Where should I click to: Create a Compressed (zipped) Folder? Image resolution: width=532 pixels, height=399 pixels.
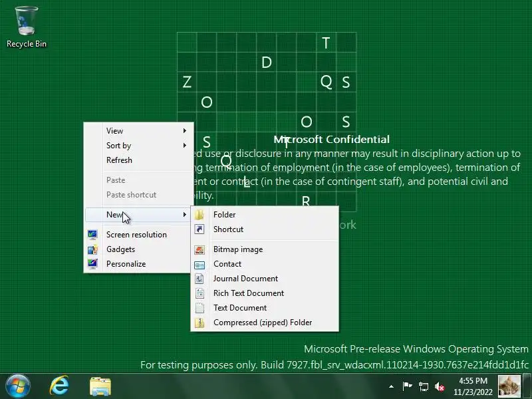tap(265, 323)
